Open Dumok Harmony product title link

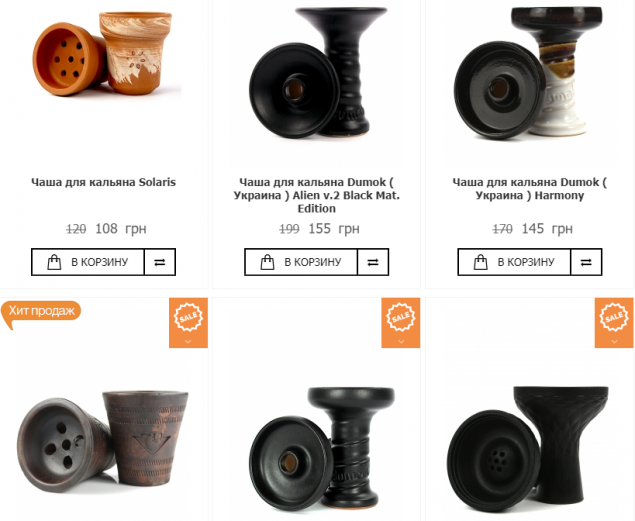530,189
